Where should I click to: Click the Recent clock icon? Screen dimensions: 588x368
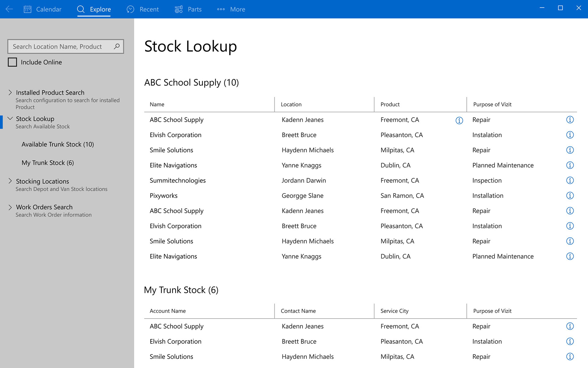tap(130, 9)
